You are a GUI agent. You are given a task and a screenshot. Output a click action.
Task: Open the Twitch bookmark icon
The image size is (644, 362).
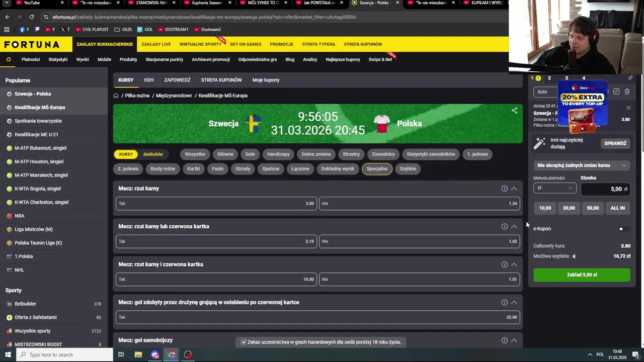pyautogui.click(x=37, y=30)
